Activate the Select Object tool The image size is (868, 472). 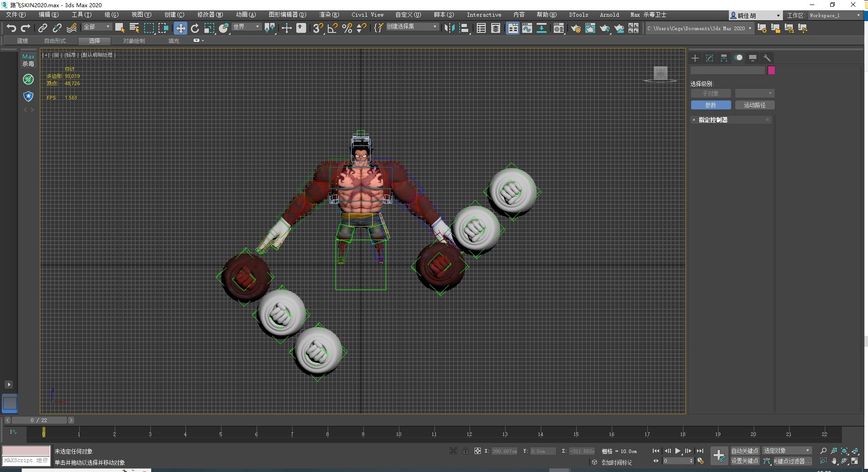coord(120,28)
